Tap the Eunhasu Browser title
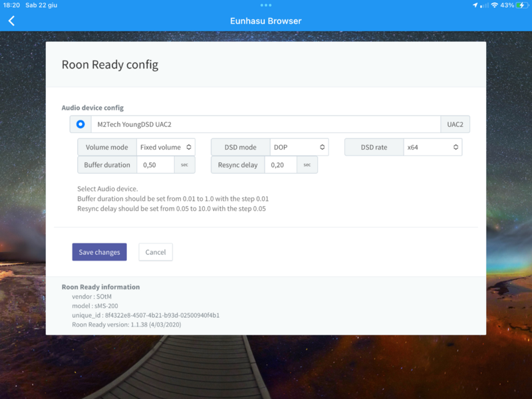This screenshot has height=399, width=532. tap(265, 21)
